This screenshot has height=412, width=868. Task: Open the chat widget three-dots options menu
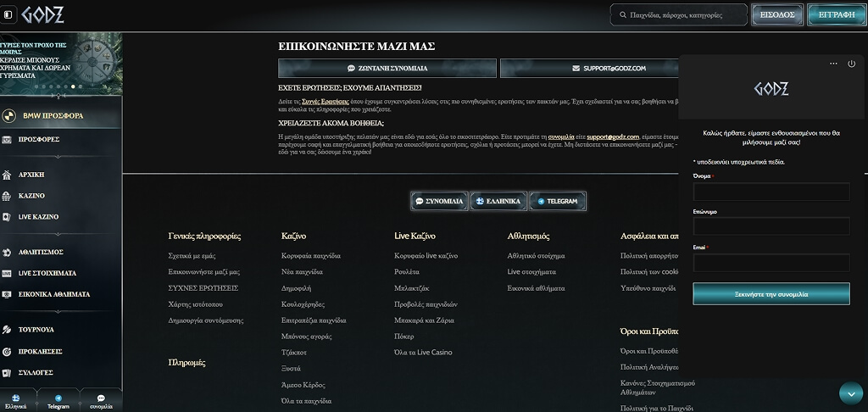833,64
